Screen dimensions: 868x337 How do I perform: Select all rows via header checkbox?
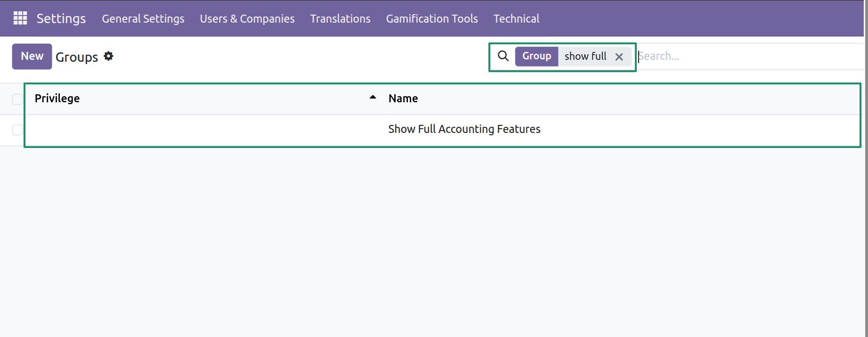pos(17,99)
